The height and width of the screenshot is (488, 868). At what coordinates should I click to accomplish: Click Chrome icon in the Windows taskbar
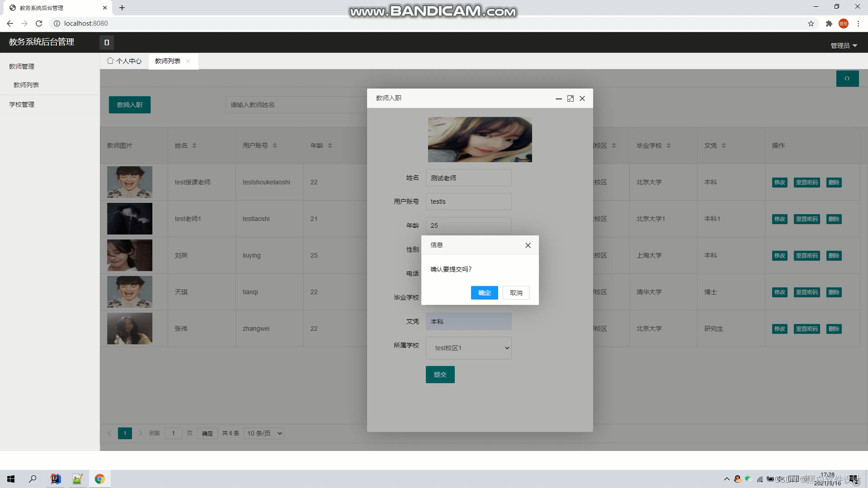point(99,479)
